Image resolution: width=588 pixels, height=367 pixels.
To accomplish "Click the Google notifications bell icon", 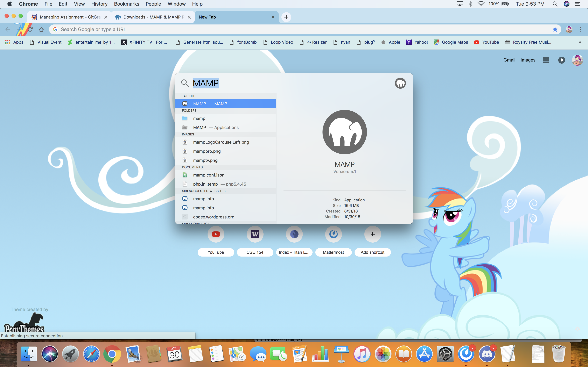I will pos(562,60).
